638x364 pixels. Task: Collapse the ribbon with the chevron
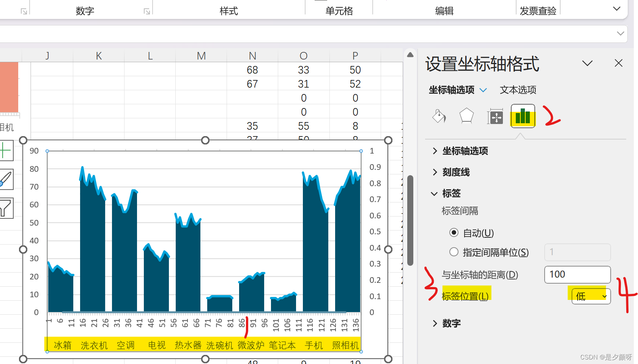pyautogui.click(x=617, y=9)
